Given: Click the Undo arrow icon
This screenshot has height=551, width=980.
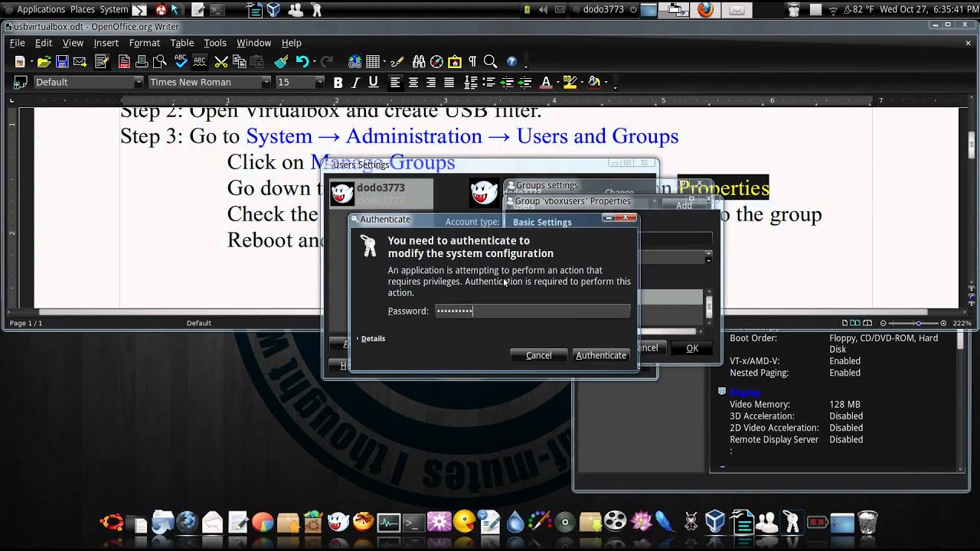Looking at the screenshot, I should coord(302,61).
